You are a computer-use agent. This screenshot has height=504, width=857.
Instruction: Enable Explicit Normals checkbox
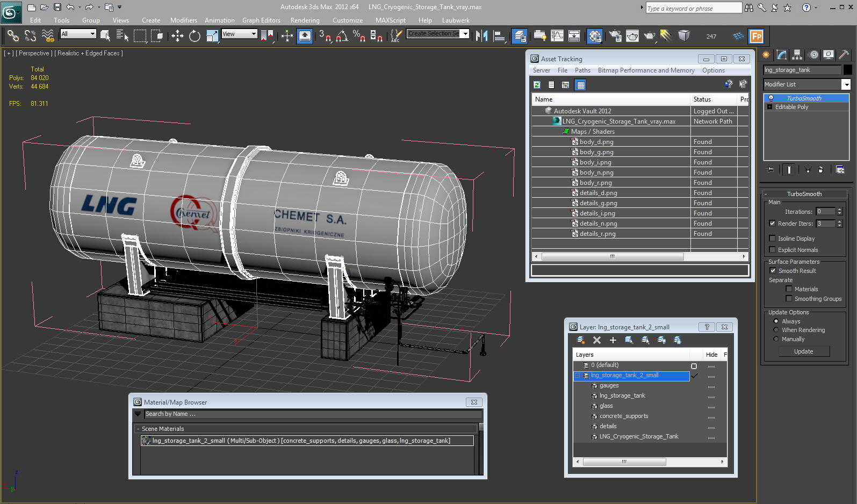tap(772, 250)
